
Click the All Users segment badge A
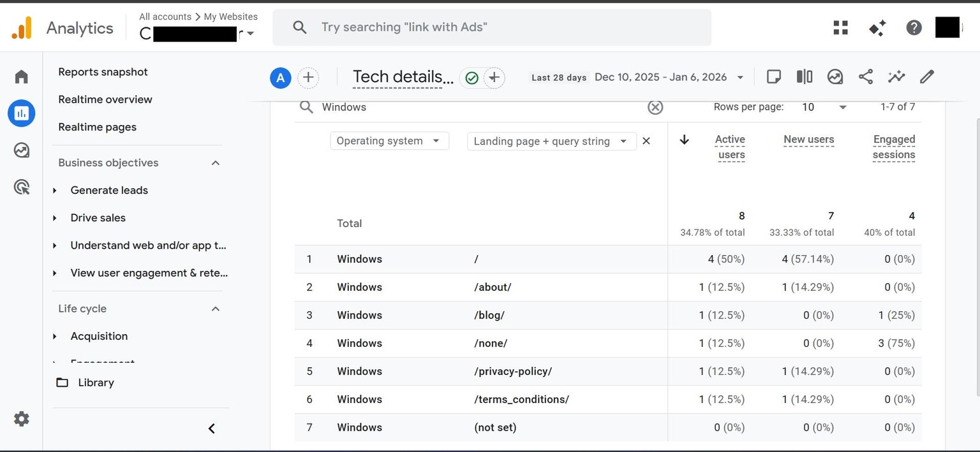click(x=281, y=78)
